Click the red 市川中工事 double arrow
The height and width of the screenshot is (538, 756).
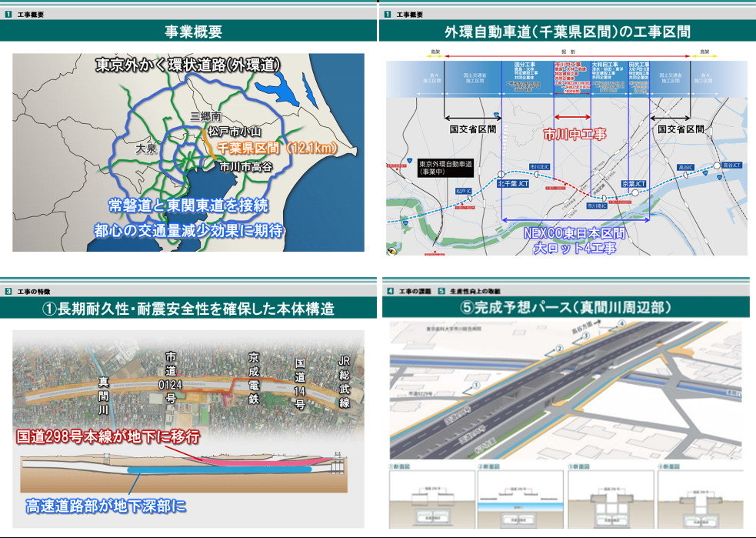tap(572, 119)
